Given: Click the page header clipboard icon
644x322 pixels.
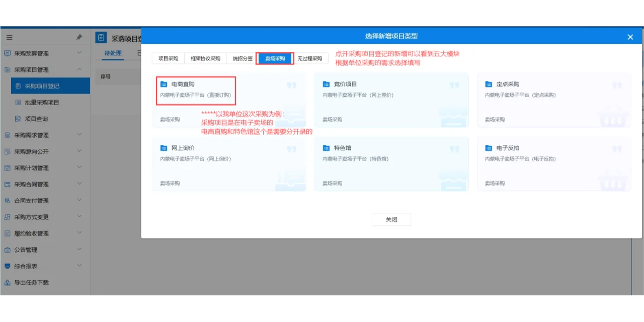Looking at the screenshot, I should [101, 38].
